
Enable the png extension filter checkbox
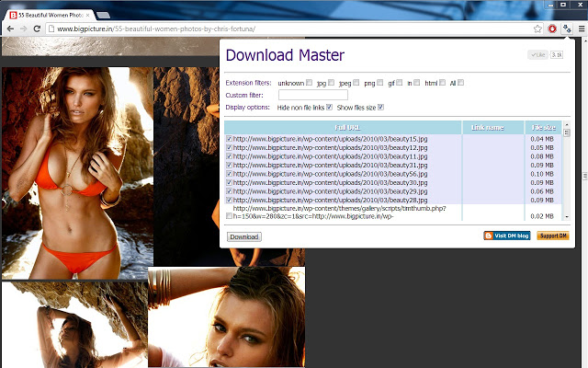pos(380,83)
